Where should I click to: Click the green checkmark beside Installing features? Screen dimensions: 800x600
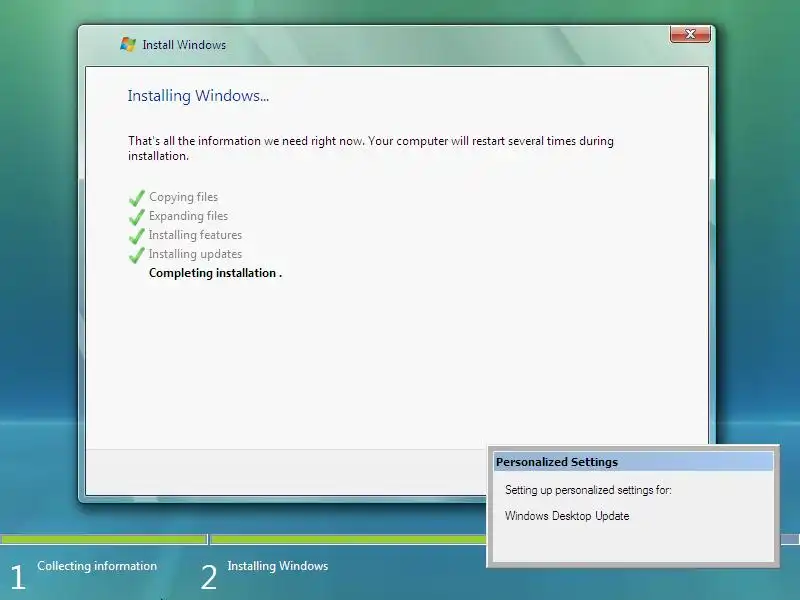(x=137, y=236)
